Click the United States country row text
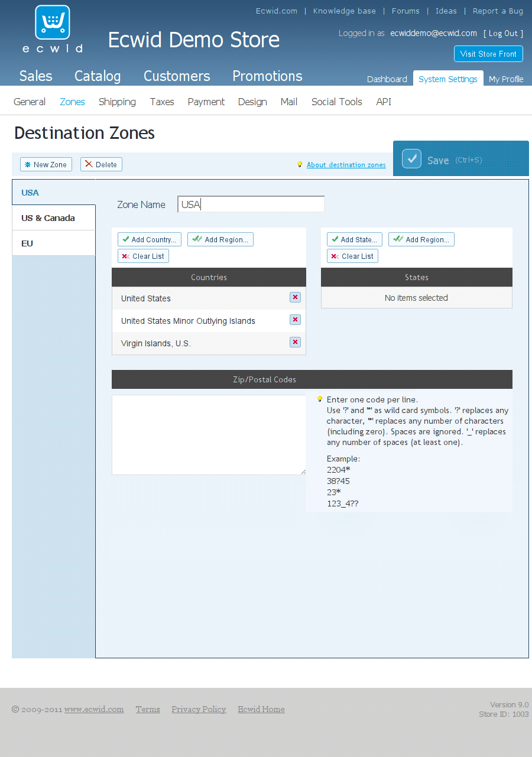The width and height of the screenshot is (532, 757). [146, 298]
